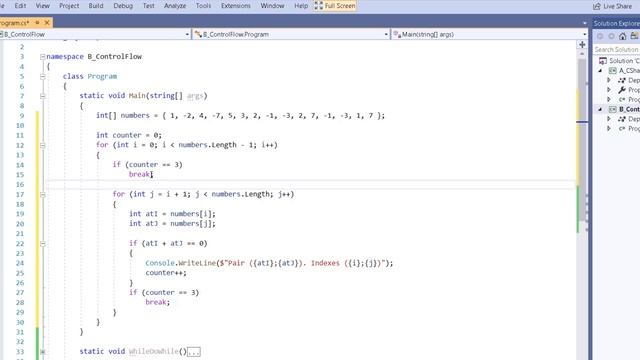Close the Program.cs editor tab
Screen dimensions: 640x360
(x=47, y=22)
